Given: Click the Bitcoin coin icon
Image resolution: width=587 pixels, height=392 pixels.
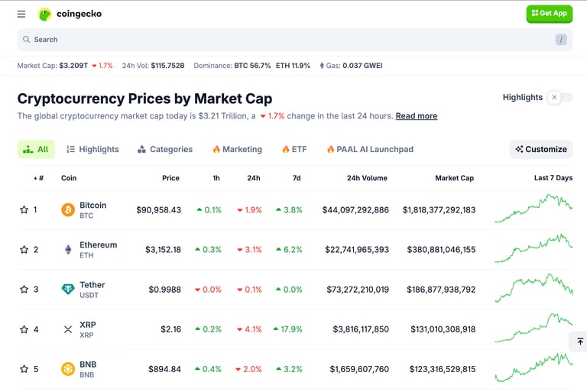Looking at the screenshot, I should coord(68,209).
